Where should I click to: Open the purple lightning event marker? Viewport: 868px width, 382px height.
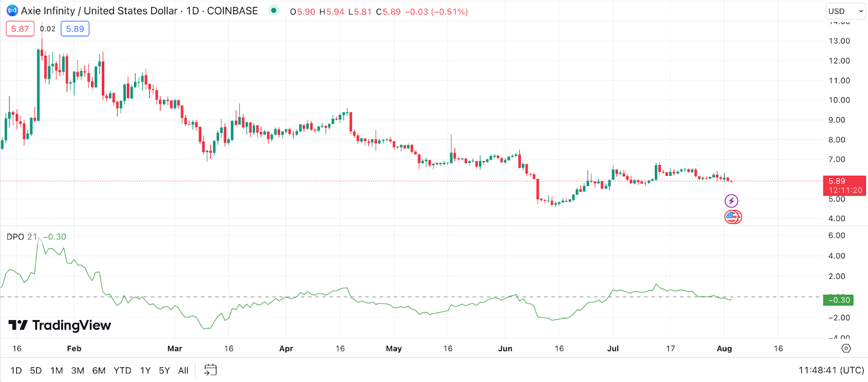731,201
